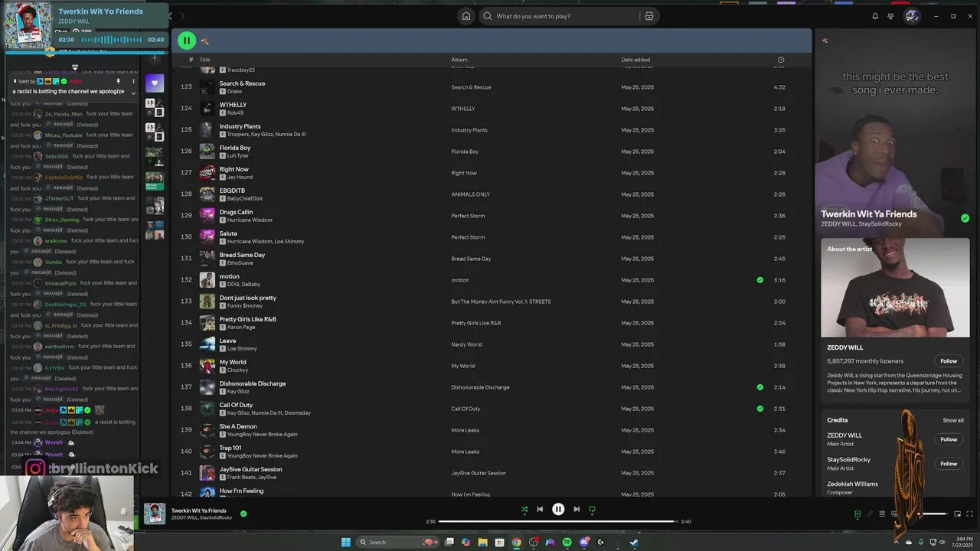Screen dimensions: 980x551
Task: Skip to the previous track
Action: click(540, 509)
